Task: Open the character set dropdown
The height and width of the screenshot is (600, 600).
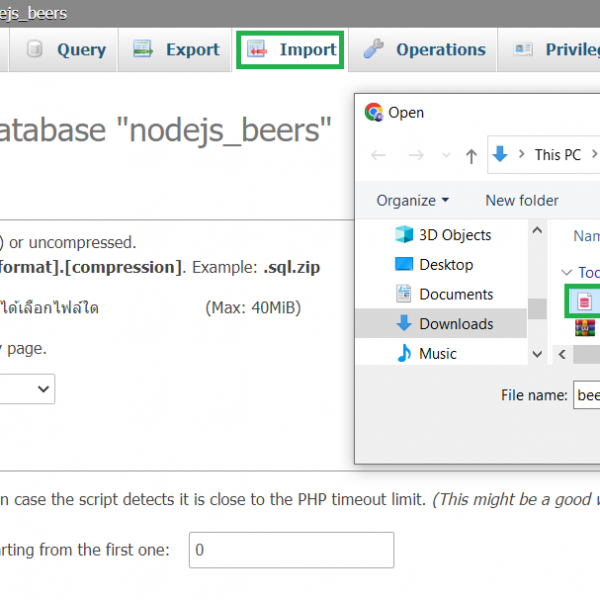Action: 28,388
